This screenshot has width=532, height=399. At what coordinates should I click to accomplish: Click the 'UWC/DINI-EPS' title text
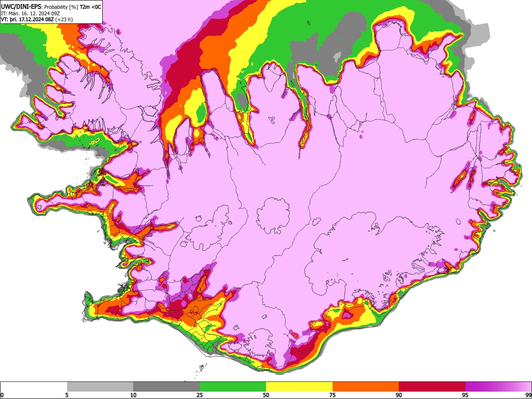[21, 7]
